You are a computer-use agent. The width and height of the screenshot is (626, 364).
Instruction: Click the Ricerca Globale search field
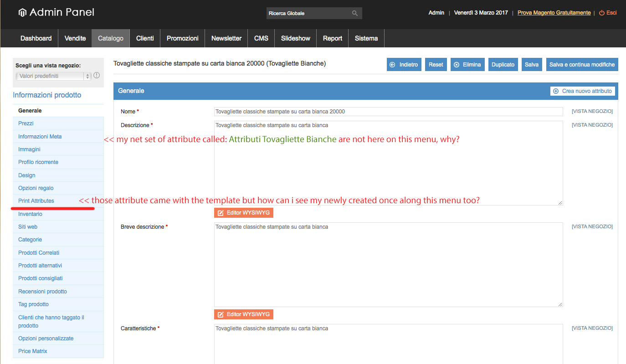[308, 13]
